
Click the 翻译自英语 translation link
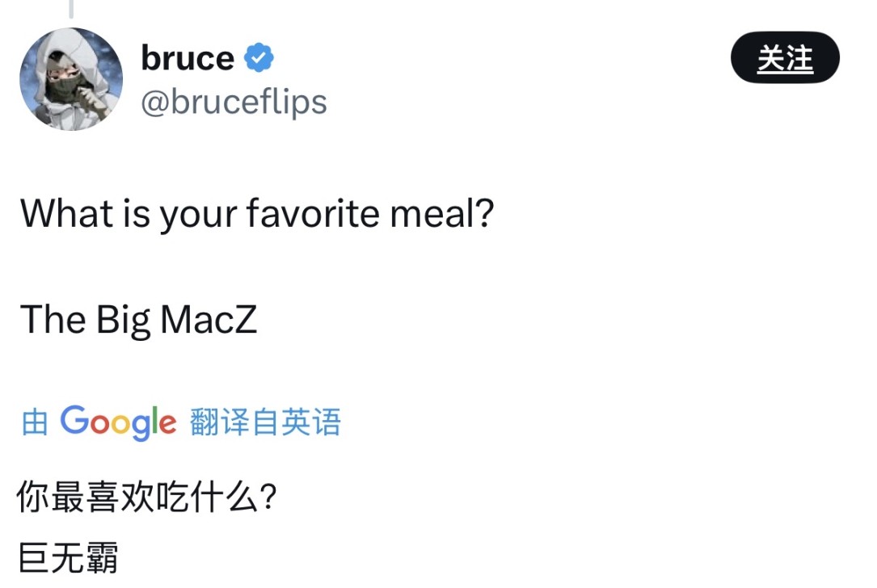pyautogui.click(x=265, y=422)
